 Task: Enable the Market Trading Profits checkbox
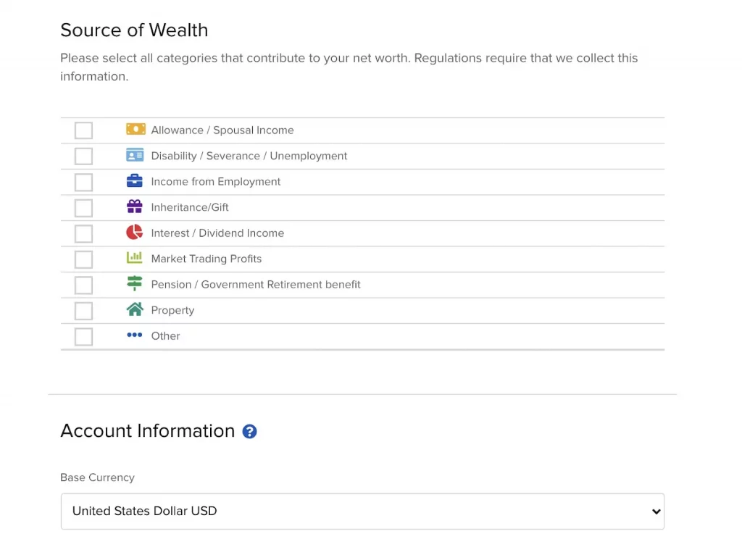(84, 259)
